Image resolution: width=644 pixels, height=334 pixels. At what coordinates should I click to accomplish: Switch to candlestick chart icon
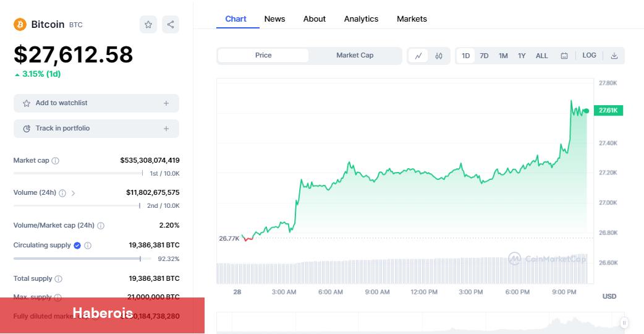(x=439, y=56)
